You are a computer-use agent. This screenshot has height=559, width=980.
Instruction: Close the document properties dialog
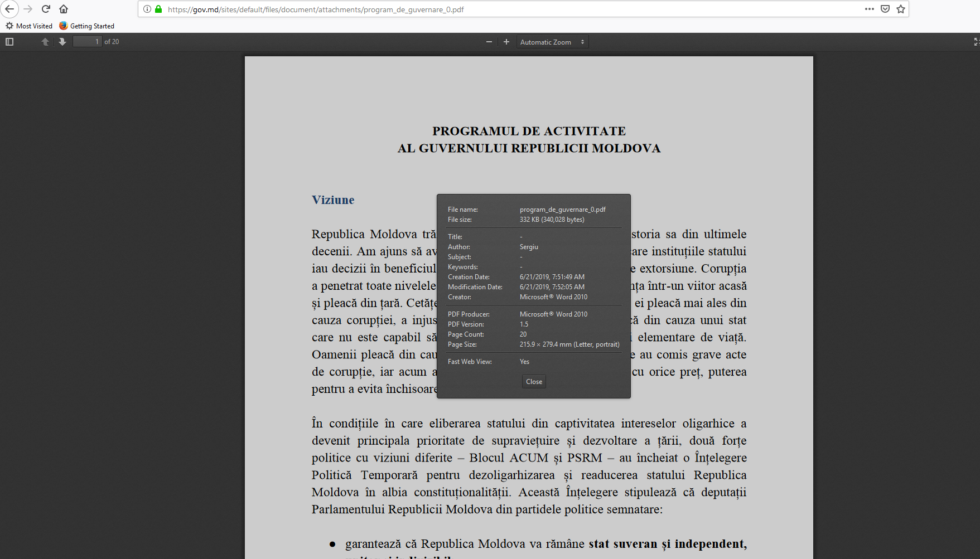coord(534,382)
